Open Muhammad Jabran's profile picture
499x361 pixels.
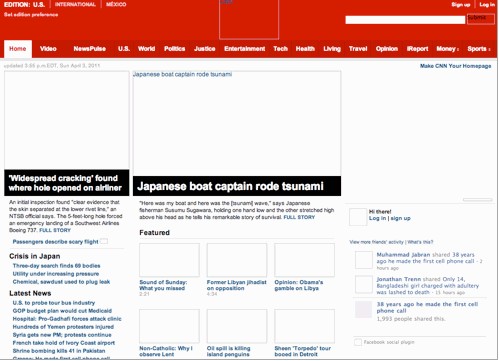[x=364, y=260]
